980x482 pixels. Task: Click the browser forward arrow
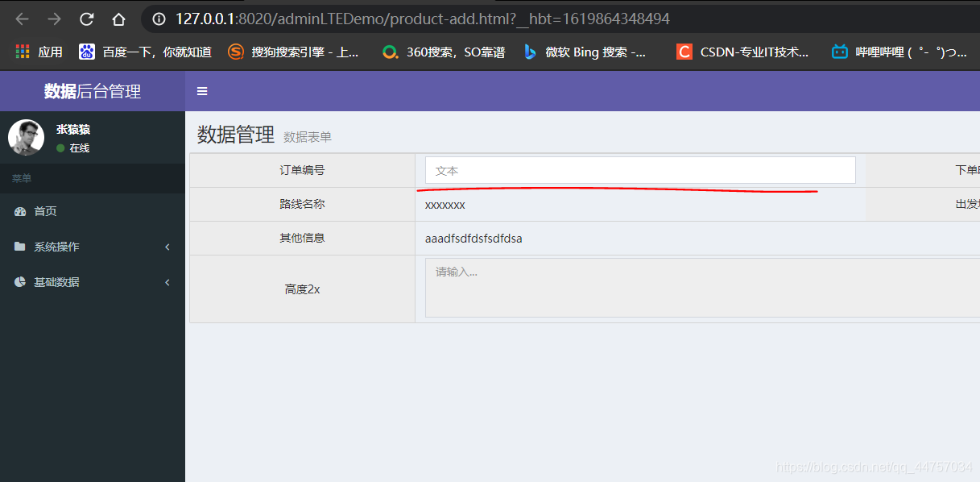click(54, 19)
